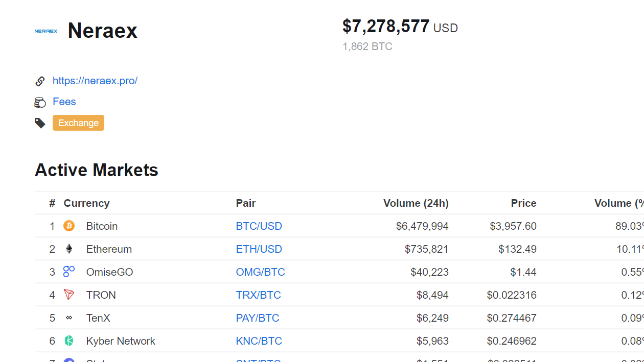Select the OmiseGO currency name
The image size is (644, 362).
(109, 272)
